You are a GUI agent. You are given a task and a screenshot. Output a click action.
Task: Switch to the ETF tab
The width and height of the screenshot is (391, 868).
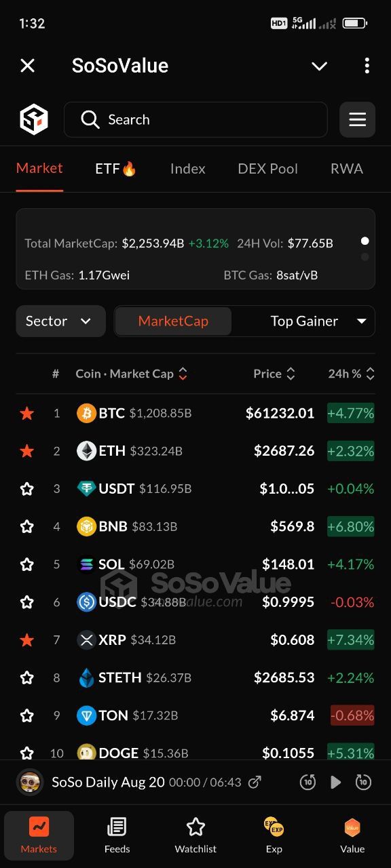coord(115,169)
